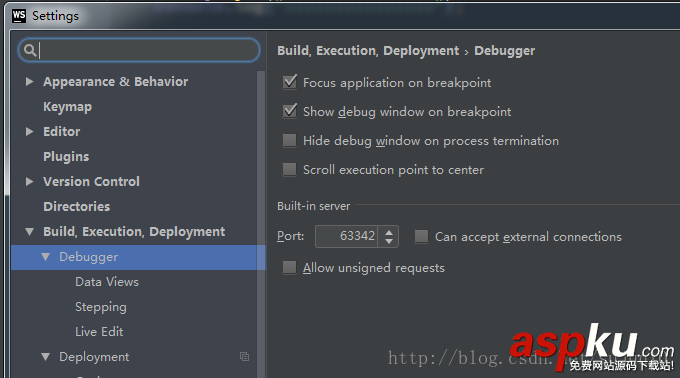The image size is (680, 378).
Task: Click the WebStorm WS logo icon
Action: tap(19, 16)
